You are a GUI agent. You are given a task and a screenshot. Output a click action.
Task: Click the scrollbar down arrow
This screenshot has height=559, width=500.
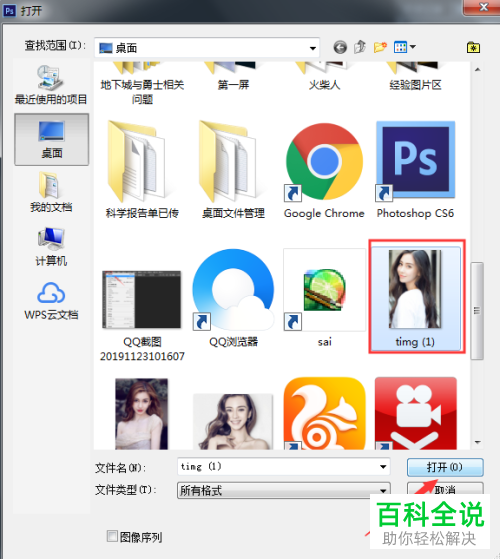click(478, 442)
